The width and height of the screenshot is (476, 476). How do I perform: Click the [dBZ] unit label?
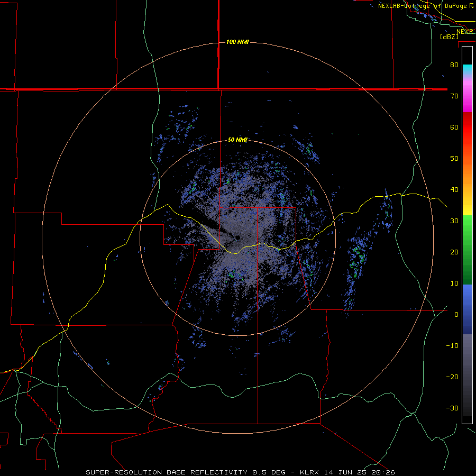[x=449, y=37]
